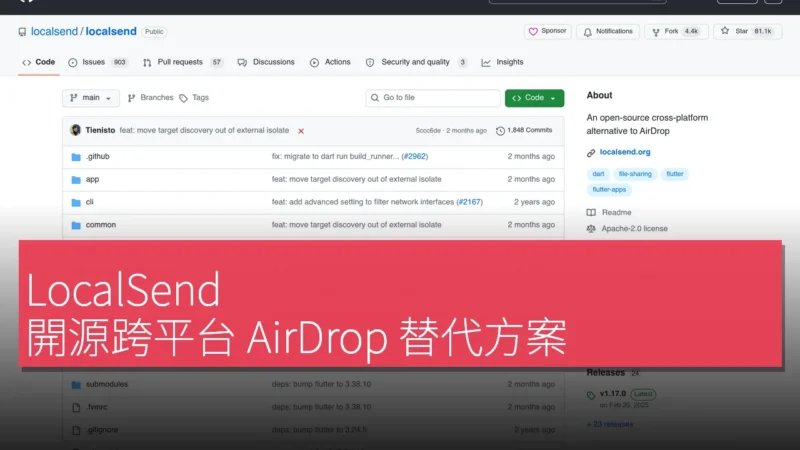The height and width of the screenshot is (450, 800).
Task: Click the submodules folder icon
Action: [76, 385]
